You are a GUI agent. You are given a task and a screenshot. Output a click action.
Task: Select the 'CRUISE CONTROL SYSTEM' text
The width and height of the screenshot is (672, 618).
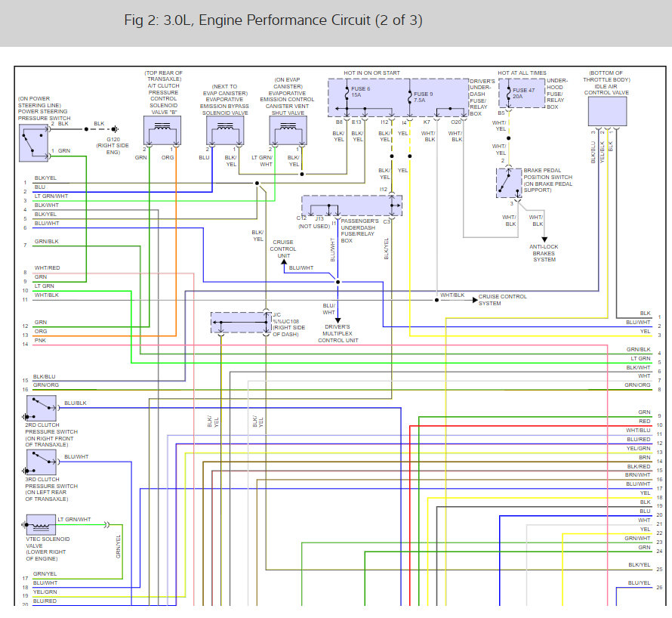point(502,300)
